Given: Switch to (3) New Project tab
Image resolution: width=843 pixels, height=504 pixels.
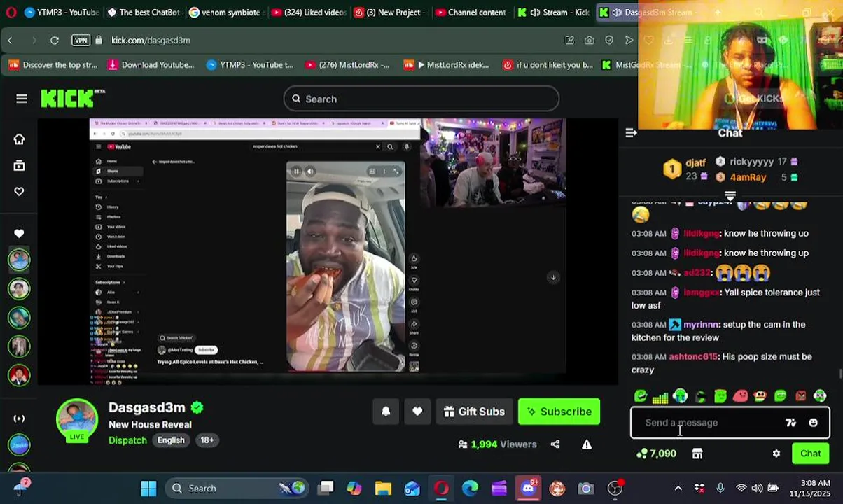Looking at the screenshot, I should 390,13.
